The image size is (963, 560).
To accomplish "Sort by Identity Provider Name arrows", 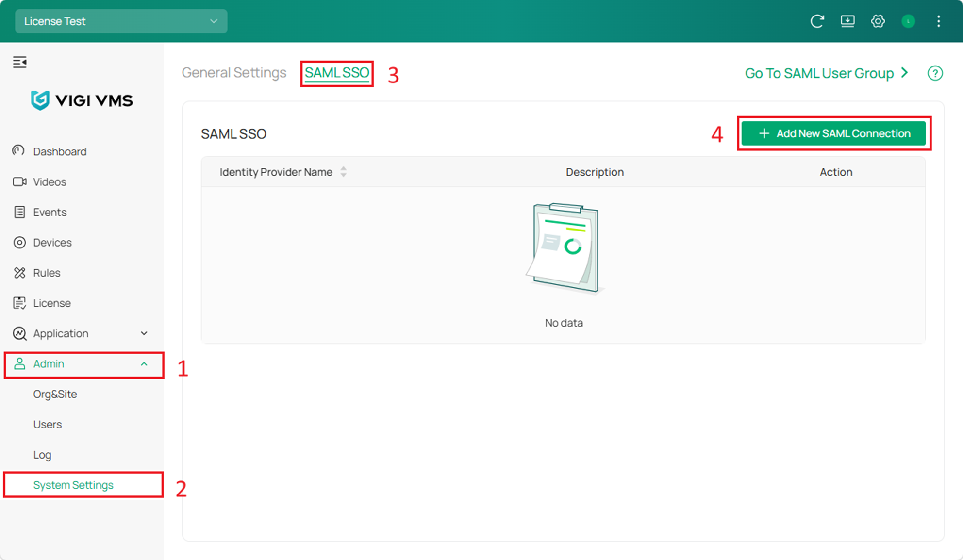I will 344,172.
